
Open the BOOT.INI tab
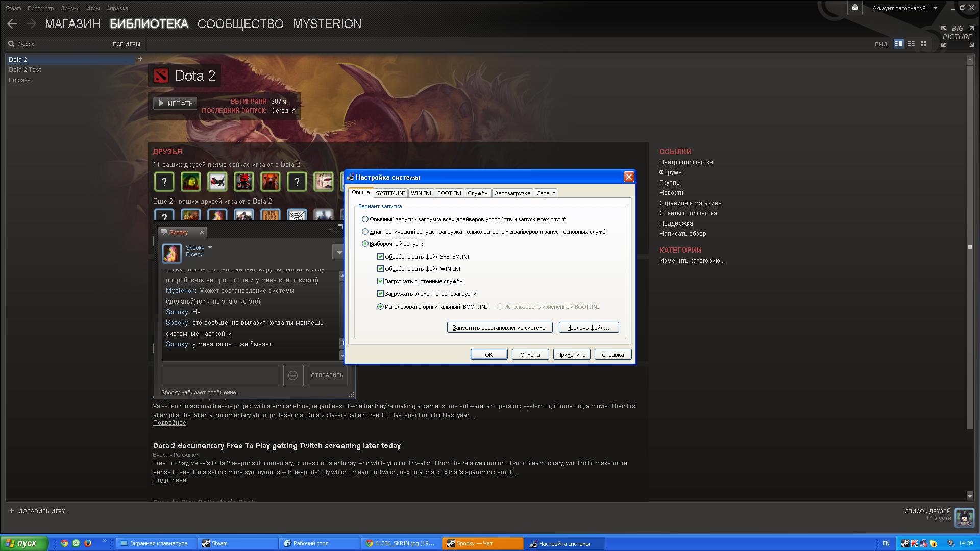coord(449,193)
